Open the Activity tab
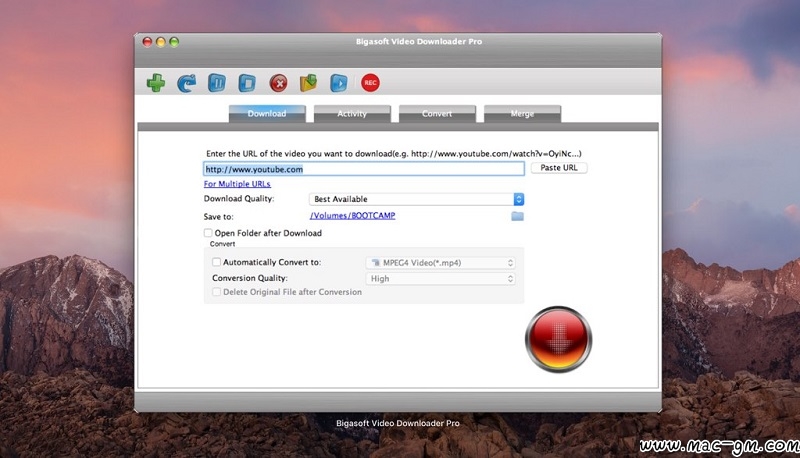800x458 pixels. [352, 113]
